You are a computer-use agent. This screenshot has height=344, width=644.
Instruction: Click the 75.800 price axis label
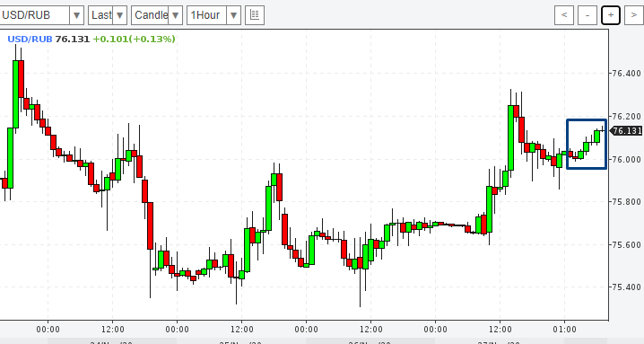pos(626,201)
